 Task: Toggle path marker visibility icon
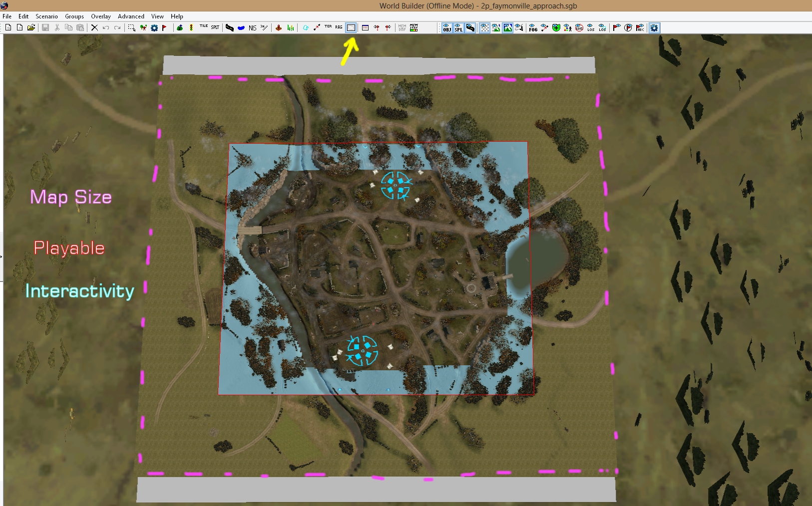(545, 27)
